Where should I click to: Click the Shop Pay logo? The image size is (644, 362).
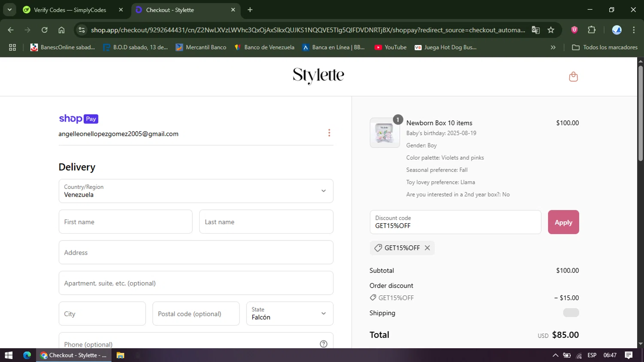point(79,119)
